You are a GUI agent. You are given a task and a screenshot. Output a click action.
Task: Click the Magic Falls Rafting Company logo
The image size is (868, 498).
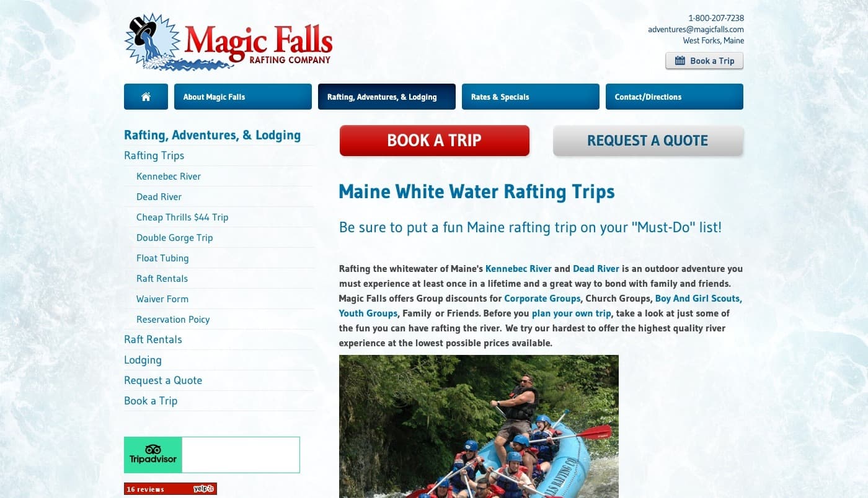pyautogui.click(x=229, y=42)
